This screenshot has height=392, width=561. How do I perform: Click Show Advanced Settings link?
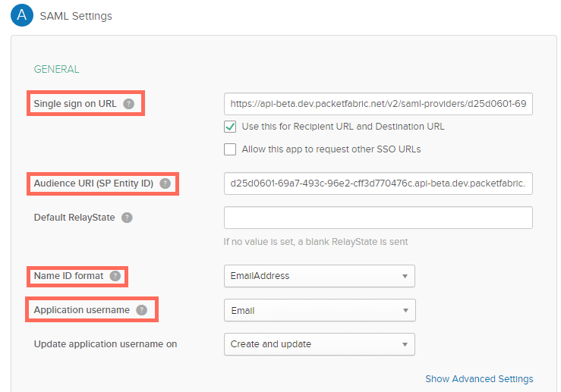coord(479,379)
